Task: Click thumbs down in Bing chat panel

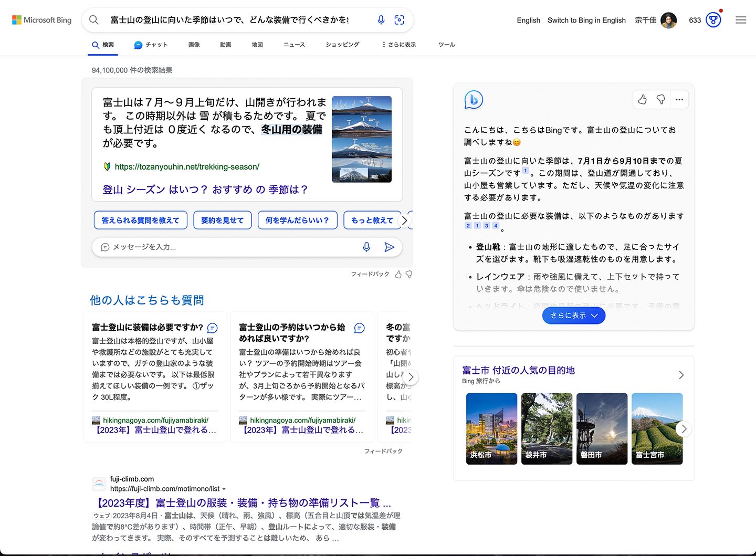Action: pos(660,99)
